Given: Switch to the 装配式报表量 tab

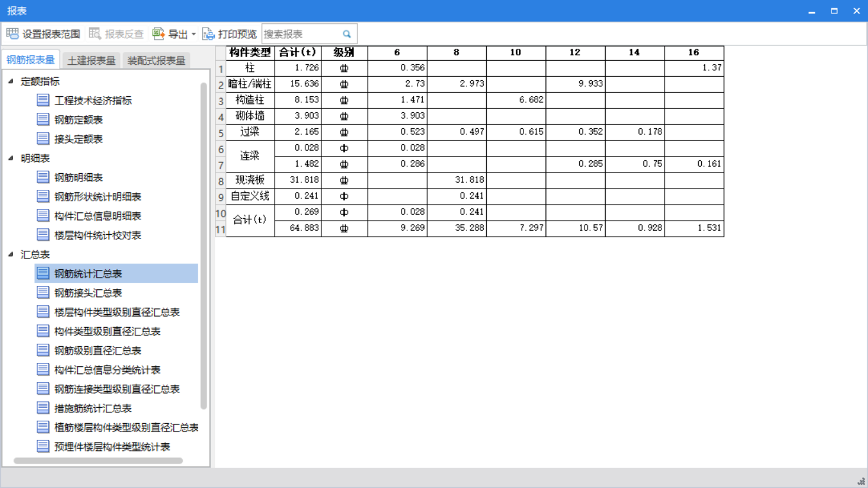Looking at the screenshot, I should pos(156,60).
